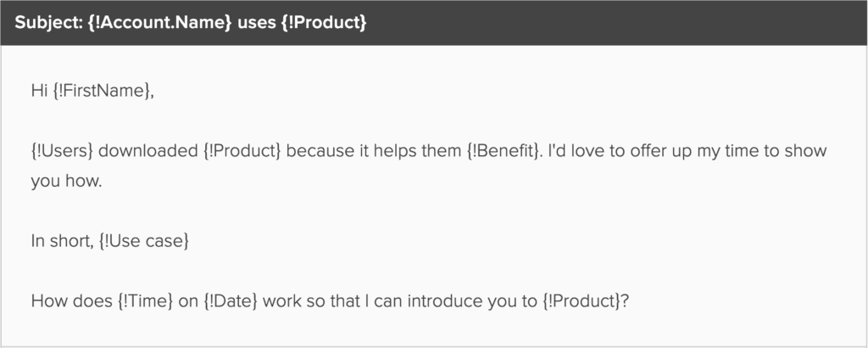
Task: Select the {!Account.Name} placeholder in the subject
Action: tap(159, 23)
